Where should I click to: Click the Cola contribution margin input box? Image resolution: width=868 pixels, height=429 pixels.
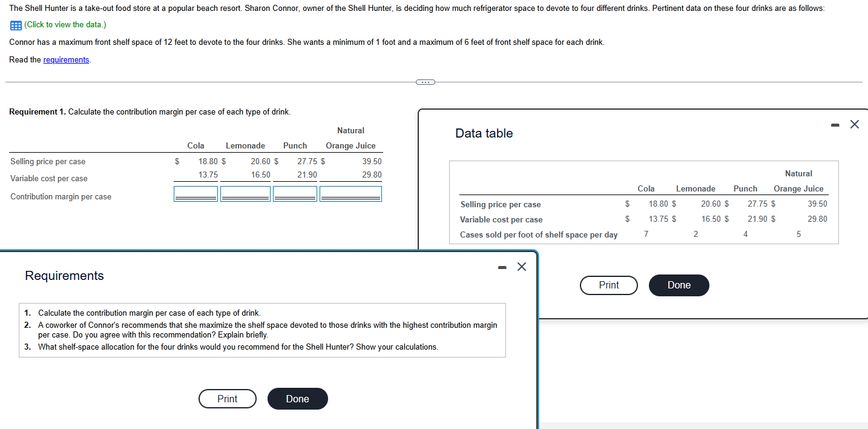coord(195,193)
